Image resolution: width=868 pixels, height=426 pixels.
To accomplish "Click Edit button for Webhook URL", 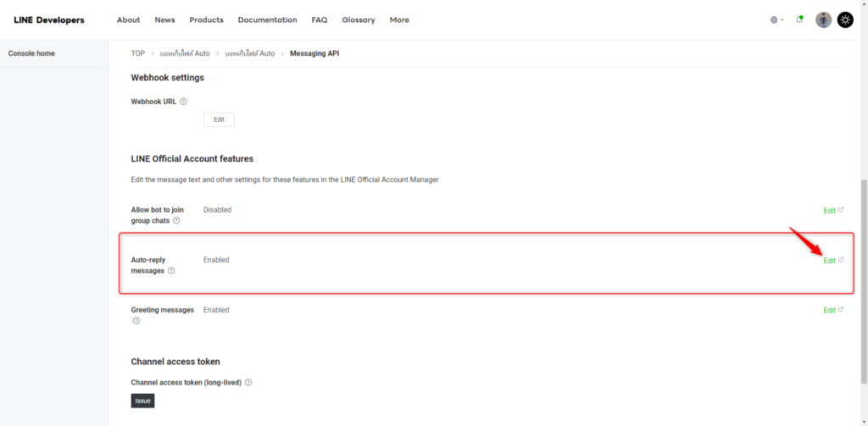I will click(219, 119).
